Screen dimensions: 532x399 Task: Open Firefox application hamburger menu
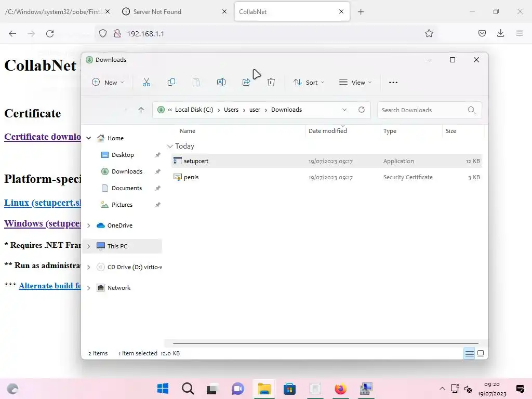[520, 33]
